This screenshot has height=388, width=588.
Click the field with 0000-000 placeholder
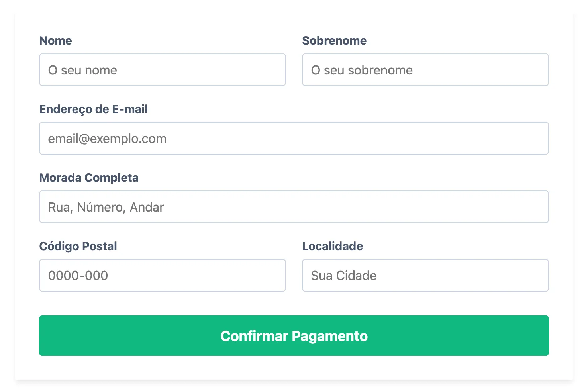point(163,275)
